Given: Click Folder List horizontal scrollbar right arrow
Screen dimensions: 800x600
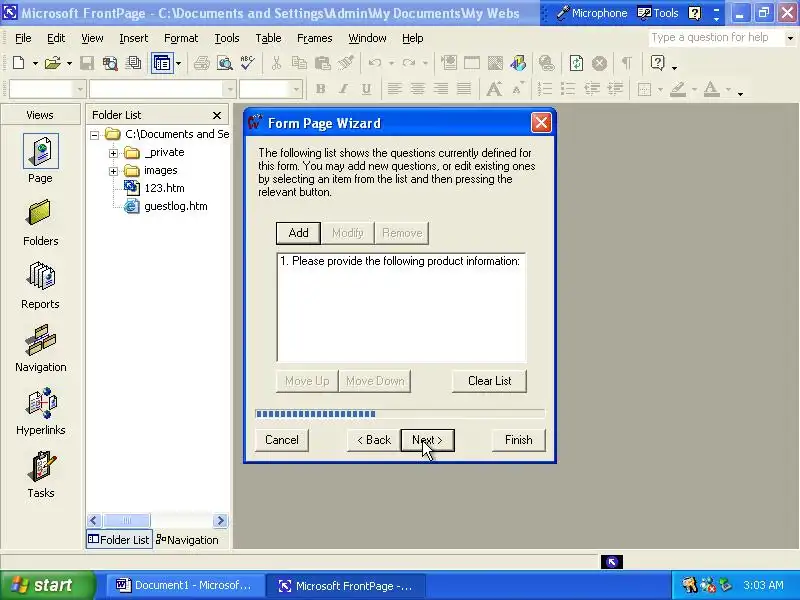Looking at the screenshot, I should coord(220,520).
